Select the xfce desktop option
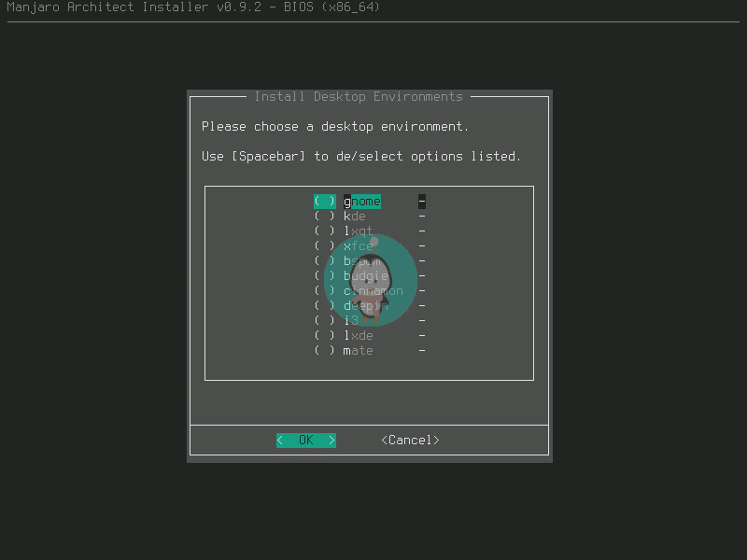Image resolution: width=747 pixels, height=560 pixels. pyautogui.click(x=326, y=245)
